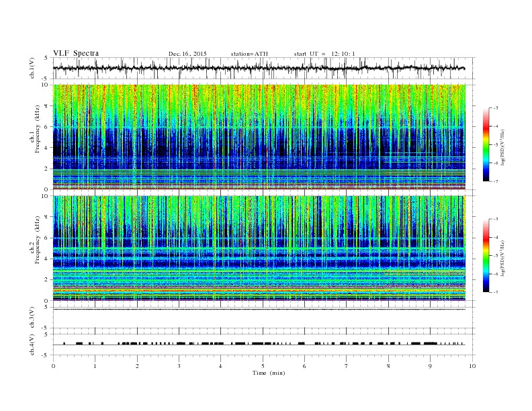Image resolution: width=532 pixels, height=411 pixels.
Task: Click the "-3" value on ch.1 color bar
Action: 495,108
